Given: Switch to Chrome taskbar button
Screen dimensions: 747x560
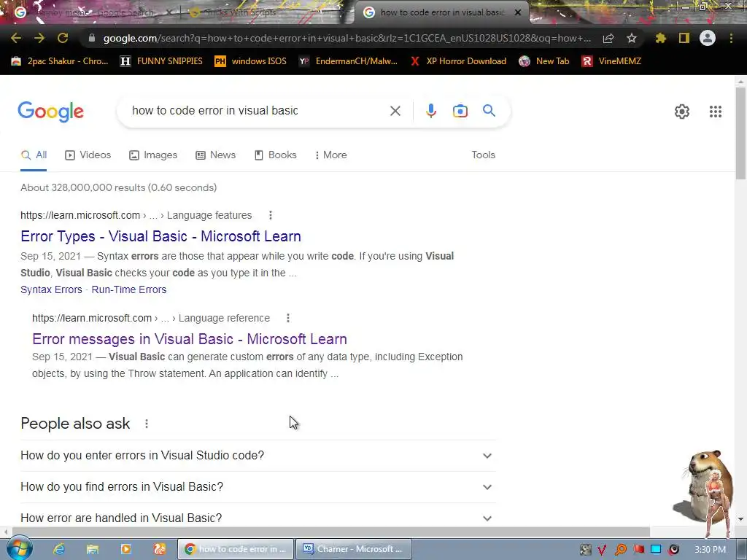Looking at the screenshot, I should point(236,549).
